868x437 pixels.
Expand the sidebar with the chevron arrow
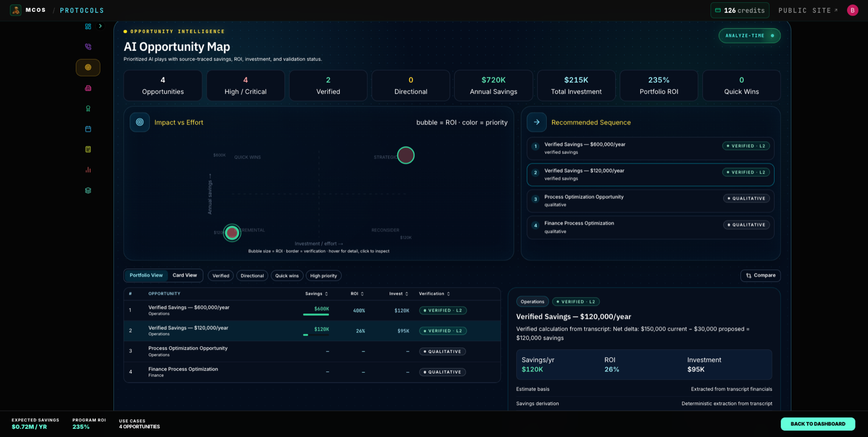coord(100,26)
